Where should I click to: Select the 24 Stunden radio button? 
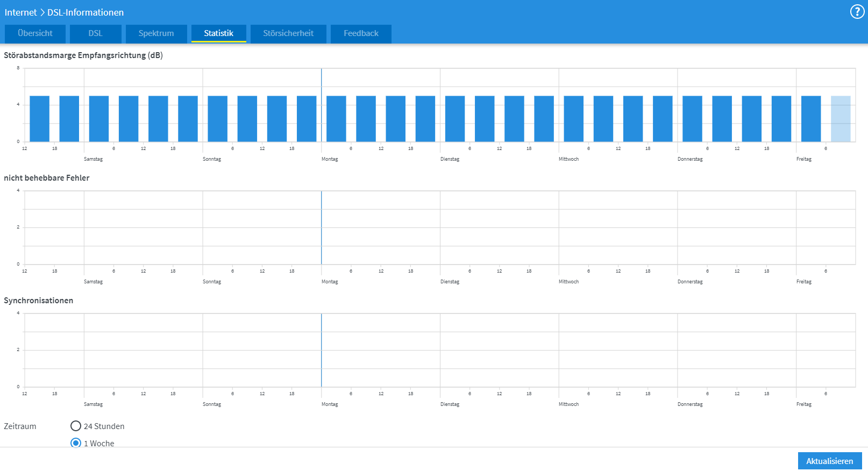point(76,426)
